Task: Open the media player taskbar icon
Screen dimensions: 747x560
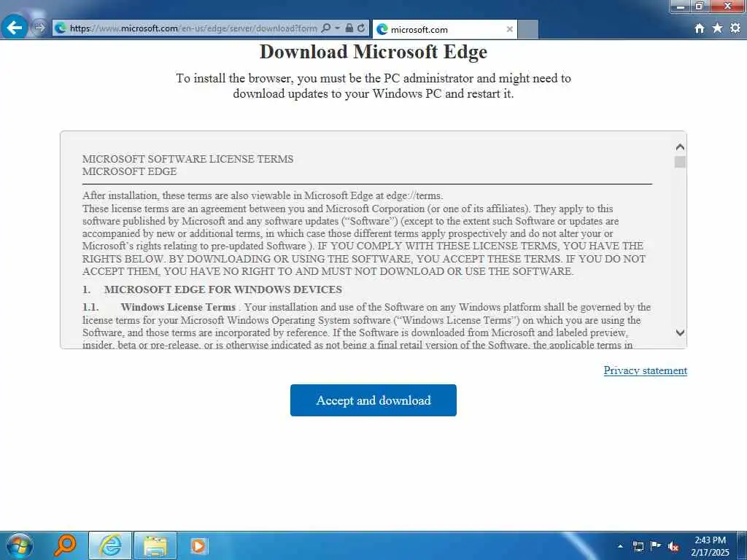Action: pos(198,545)
